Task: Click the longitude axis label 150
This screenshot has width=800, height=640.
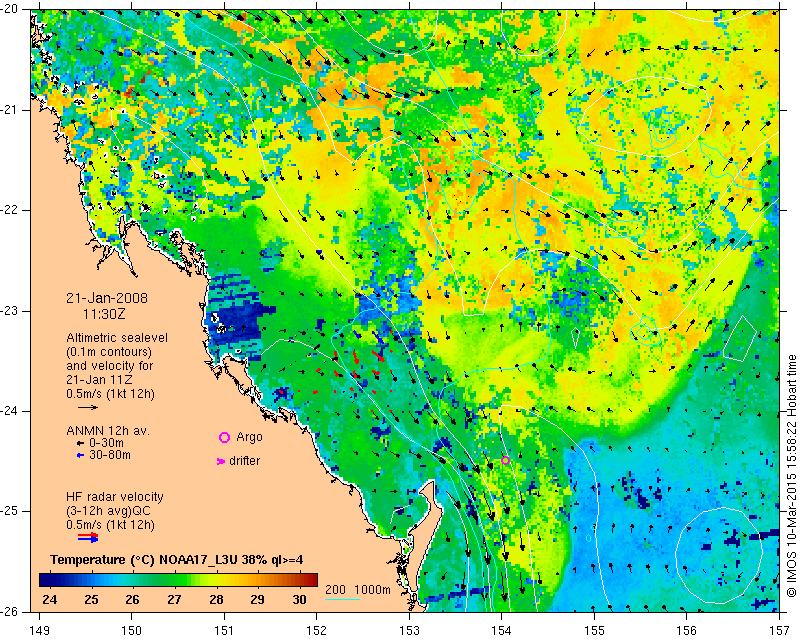Action: pyautogui.click(x=132, y=630)
